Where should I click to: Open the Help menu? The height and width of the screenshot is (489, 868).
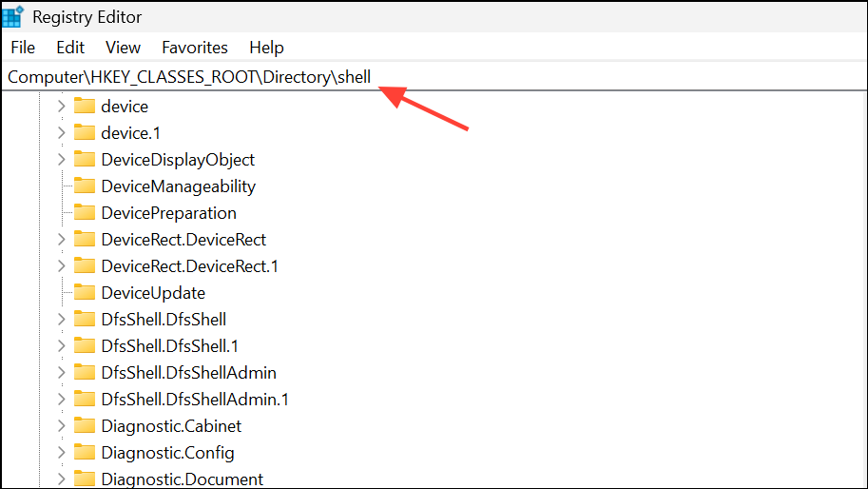click(x=266, y=48)
